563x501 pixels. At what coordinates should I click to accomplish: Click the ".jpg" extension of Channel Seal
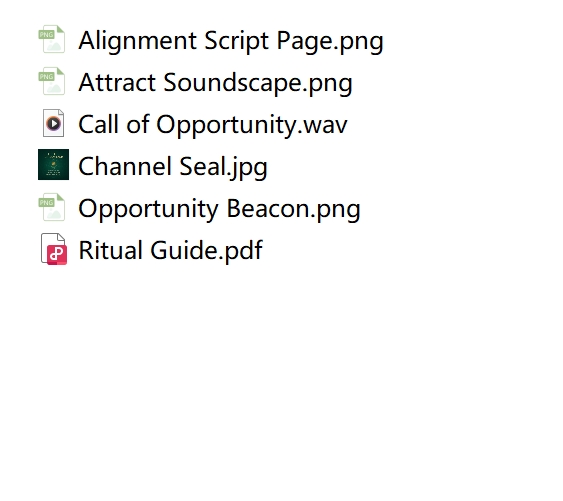pyautogui.click(x=247, y=167)
